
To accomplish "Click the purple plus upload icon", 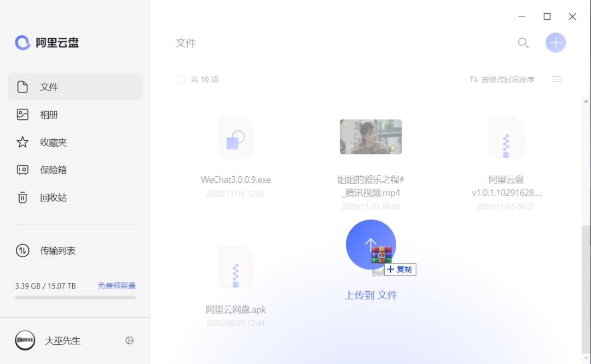I will tap(555, 42).
